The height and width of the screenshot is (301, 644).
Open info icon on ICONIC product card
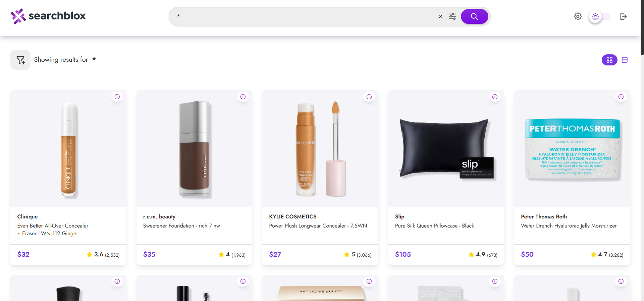click(x=369, y=281)
